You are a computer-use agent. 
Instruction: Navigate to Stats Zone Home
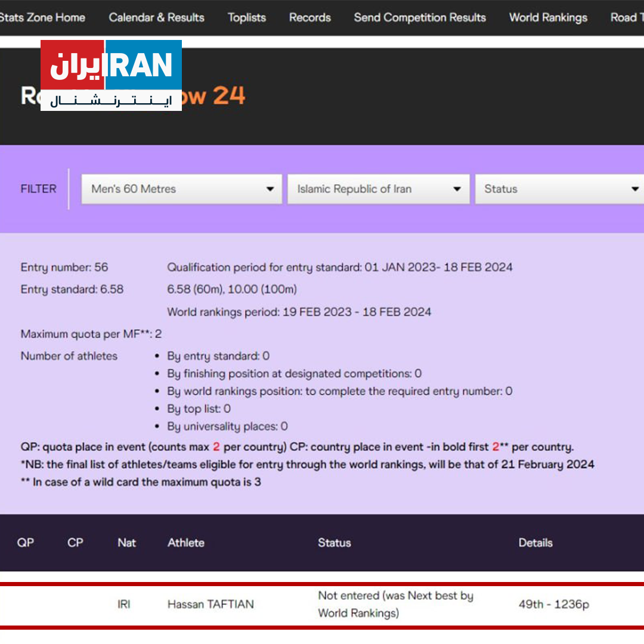[42, 17]
